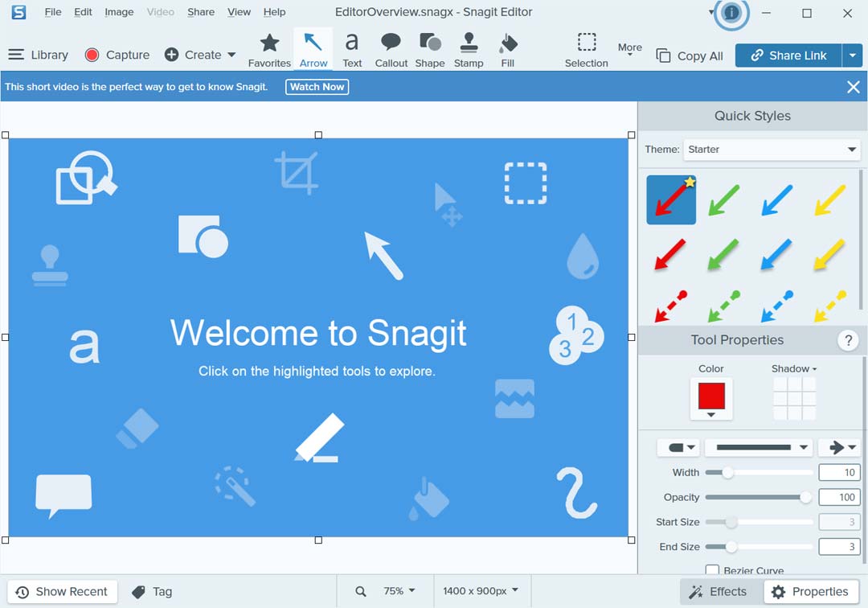
Task: Open the arrow end style dropdown
Action: [x=841, y=447]
